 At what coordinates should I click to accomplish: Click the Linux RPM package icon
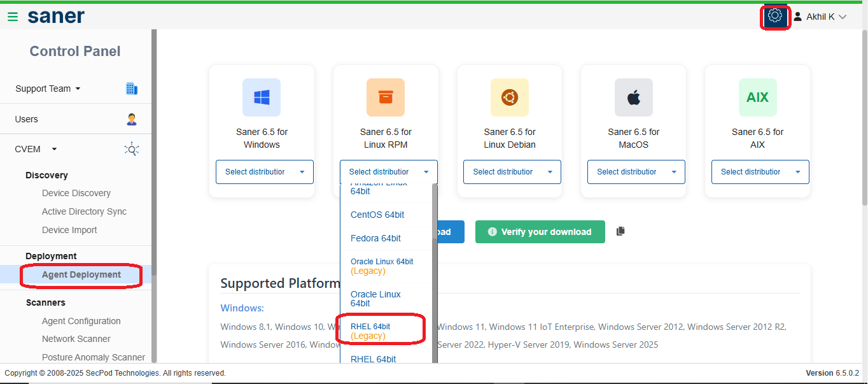(x=386, y=97)
